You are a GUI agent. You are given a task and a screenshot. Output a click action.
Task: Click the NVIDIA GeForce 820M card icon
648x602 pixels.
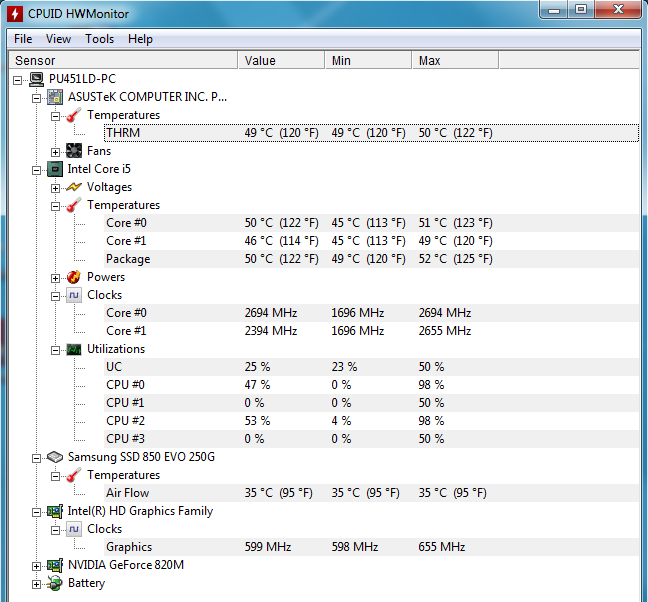(55, 565)
